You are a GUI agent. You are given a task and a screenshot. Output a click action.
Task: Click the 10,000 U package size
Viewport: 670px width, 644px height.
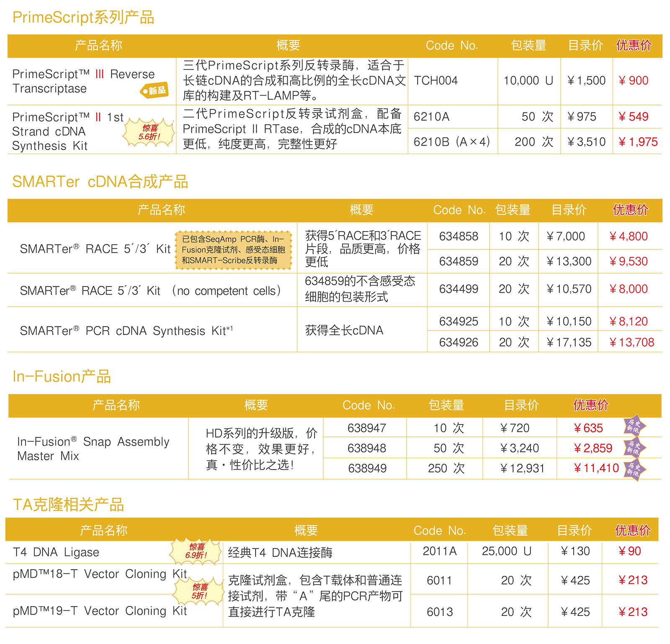tap(528, 80)
